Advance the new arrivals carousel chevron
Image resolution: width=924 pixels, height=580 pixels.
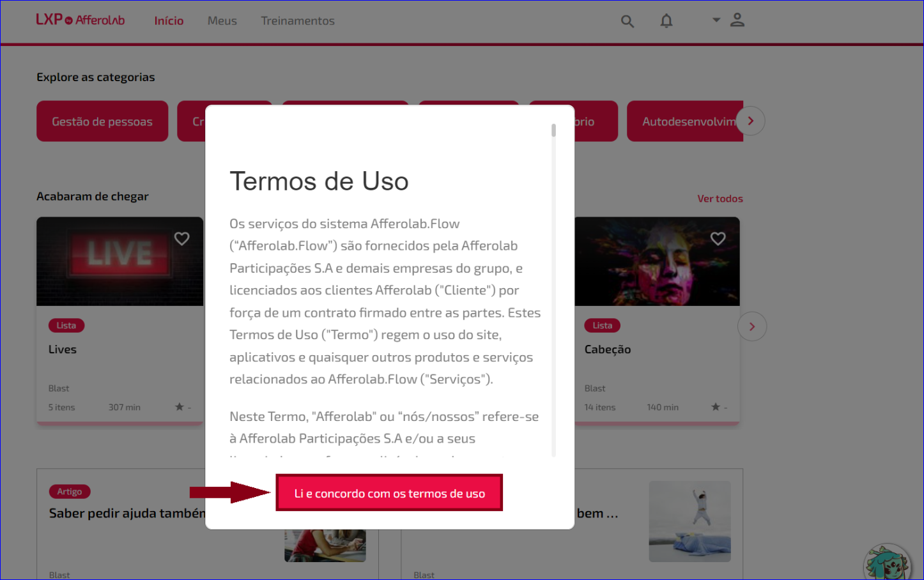coord(752,326)
